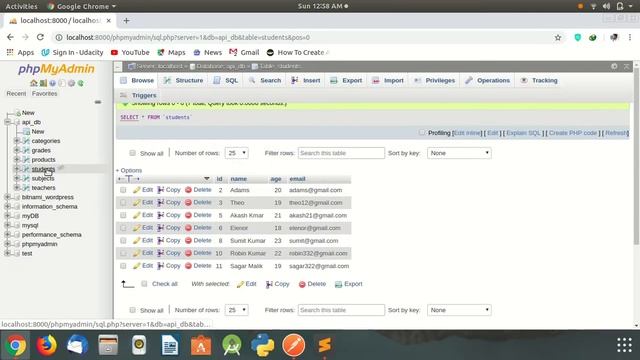640x360 pixels.
Task: Expand the Options link above table
Action: tap(129, 170)
